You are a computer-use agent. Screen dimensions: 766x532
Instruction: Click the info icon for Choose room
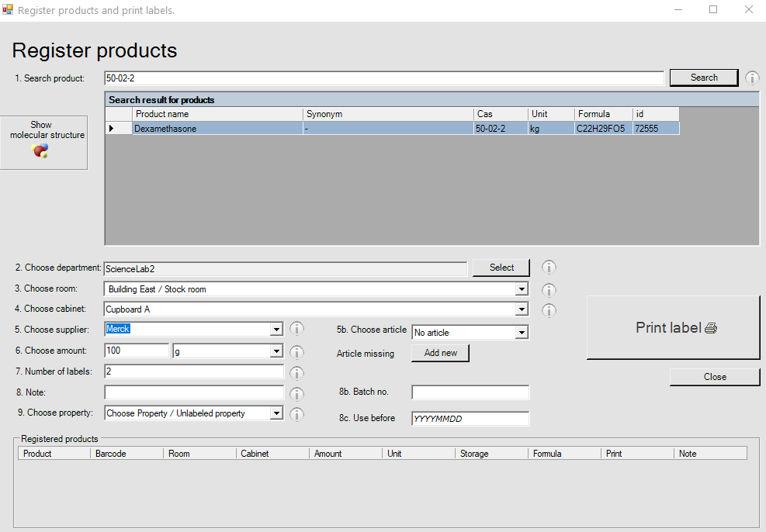pyautogui.click(x=549, y=290)
